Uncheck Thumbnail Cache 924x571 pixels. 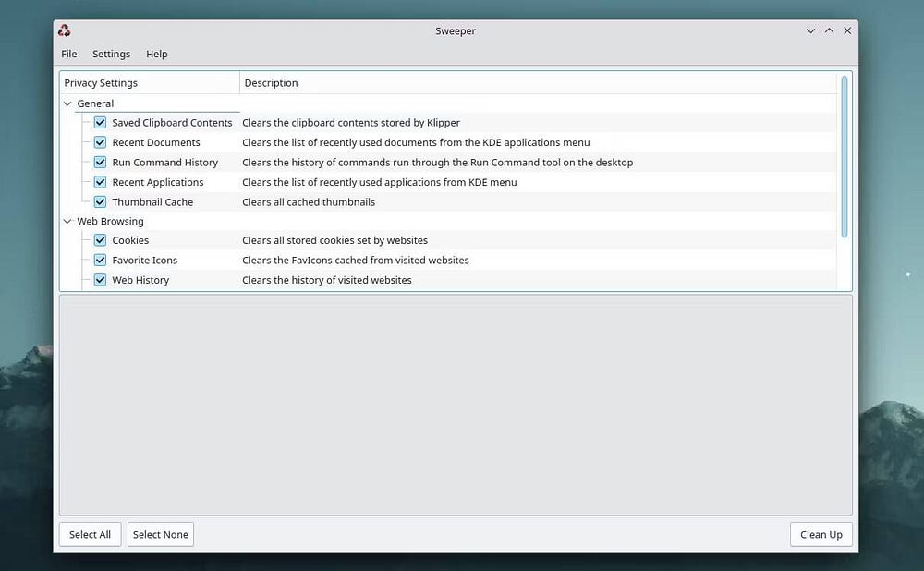click(x=99, y=201)
